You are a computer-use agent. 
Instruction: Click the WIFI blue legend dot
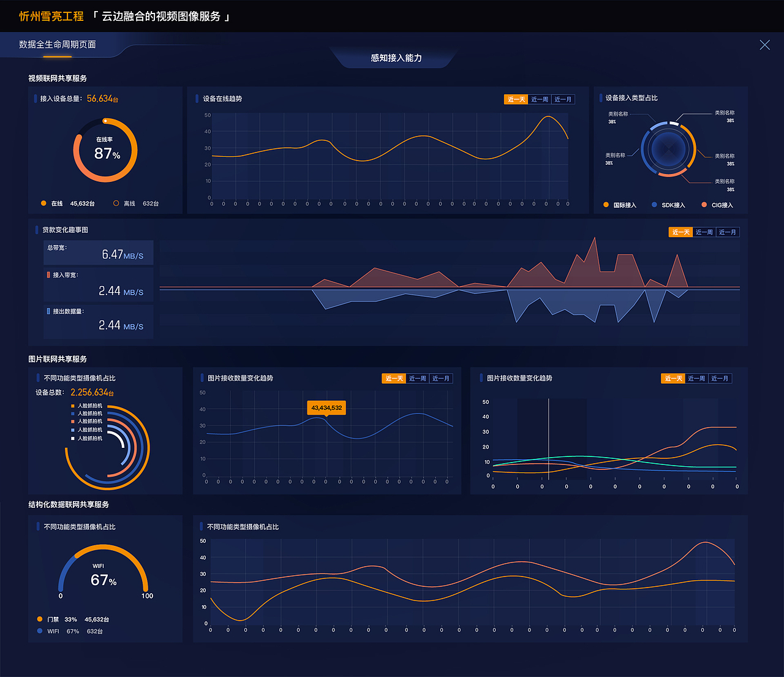point(40,631)
